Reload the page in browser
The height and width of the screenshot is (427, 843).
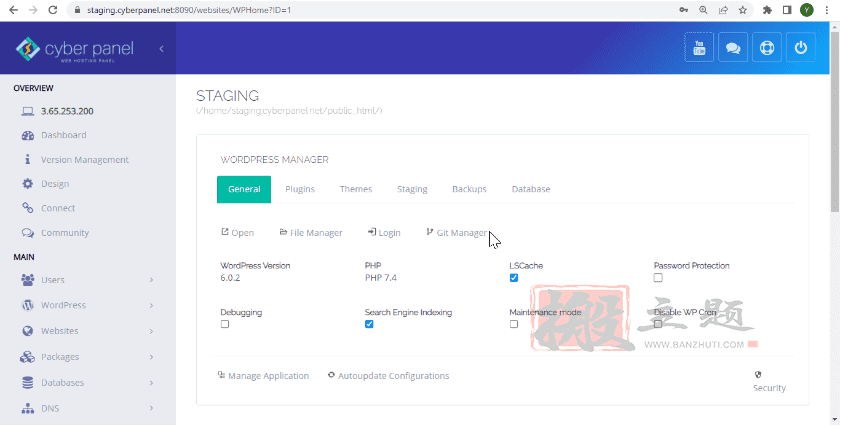click(53, 10)
